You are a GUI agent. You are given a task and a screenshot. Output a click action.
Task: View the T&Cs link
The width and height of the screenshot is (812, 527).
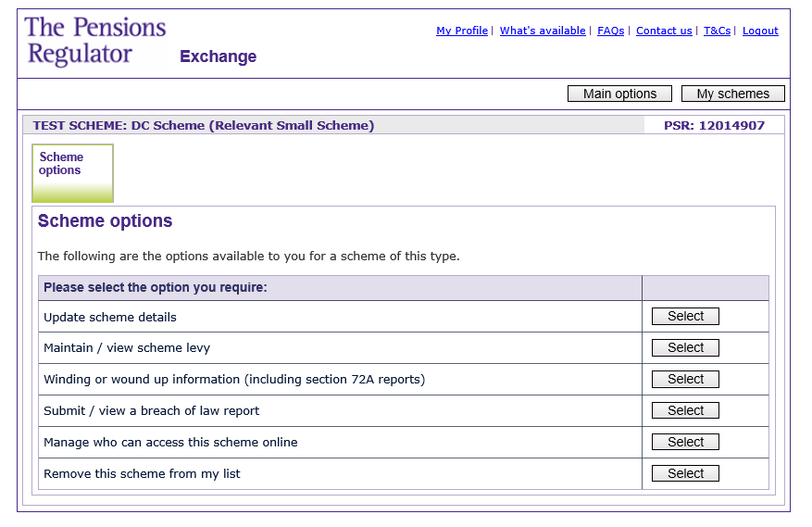pyautogui.click(x=717, y=31)
